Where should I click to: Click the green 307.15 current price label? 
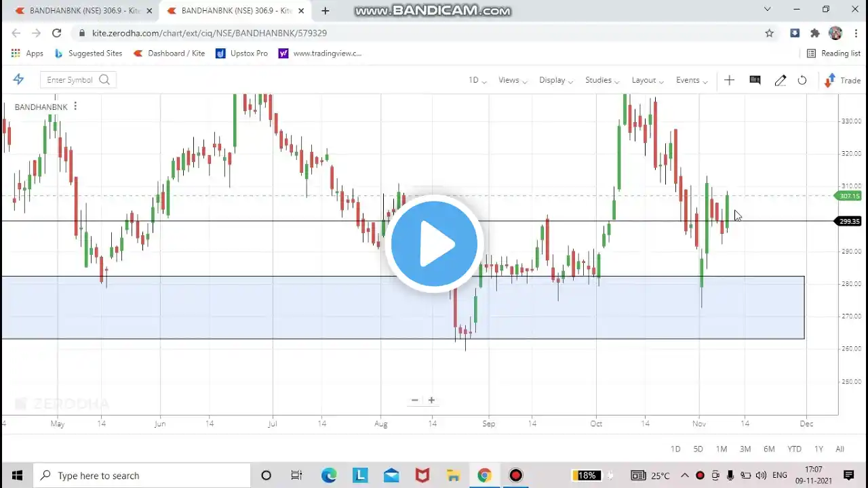[x=849, y=196]
